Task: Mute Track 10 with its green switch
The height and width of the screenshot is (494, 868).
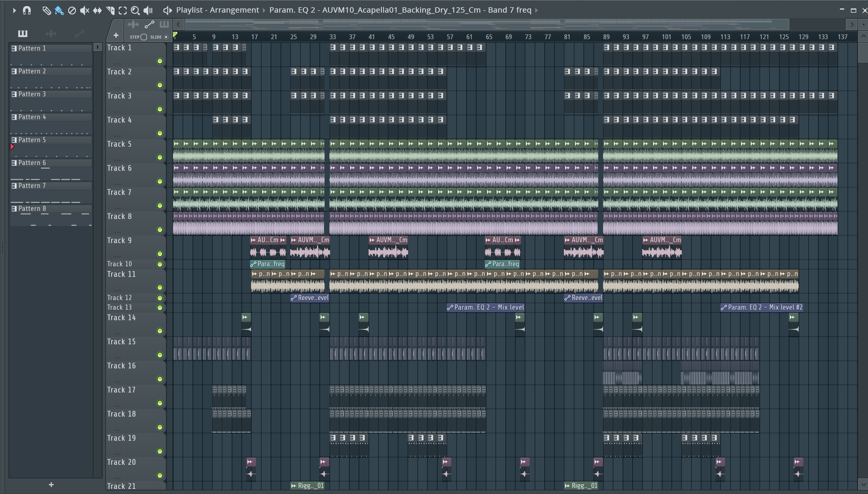Action: pos(160,264)
